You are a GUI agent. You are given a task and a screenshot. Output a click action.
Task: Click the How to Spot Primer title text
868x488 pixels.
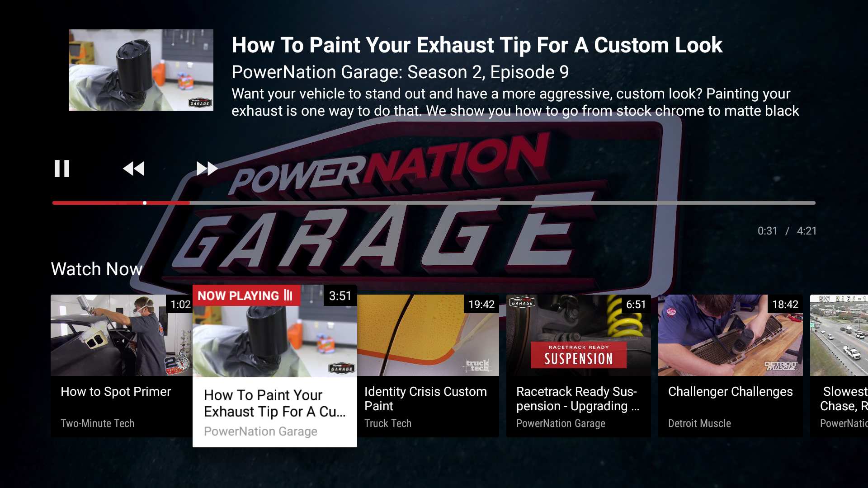click(x=116, y=392)
